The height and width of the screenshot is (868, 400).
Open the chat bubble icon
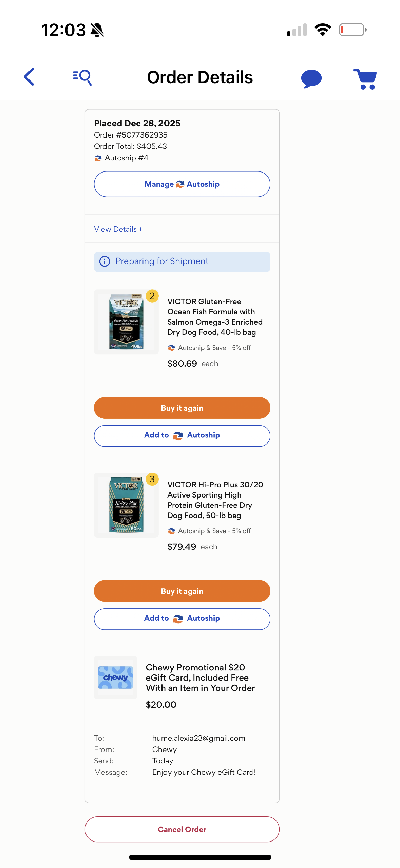coord(311,78)
